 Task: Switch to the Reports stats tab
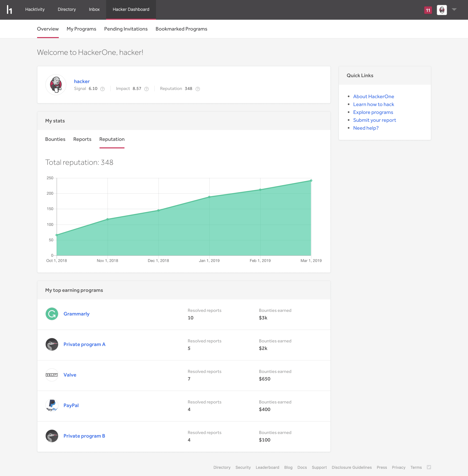[82, 139]
